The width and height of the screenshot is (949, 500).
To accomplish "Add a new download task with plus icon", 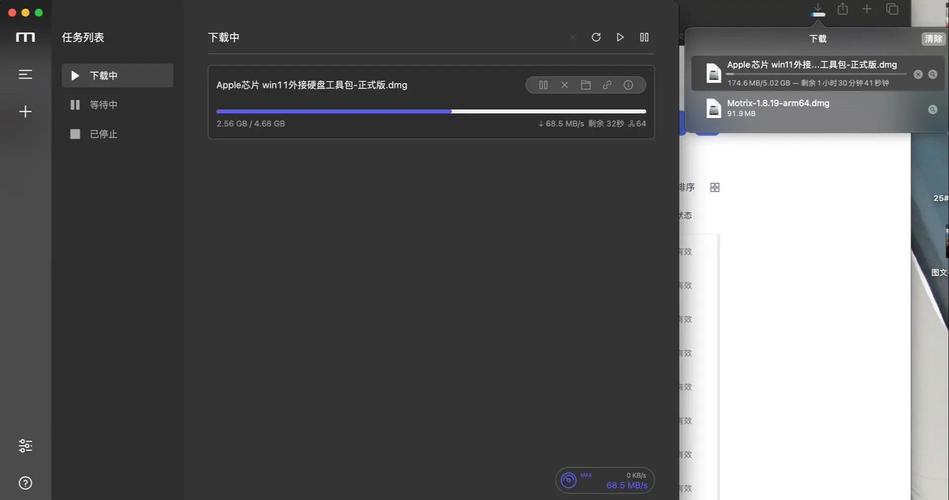I will pos(25,111).
